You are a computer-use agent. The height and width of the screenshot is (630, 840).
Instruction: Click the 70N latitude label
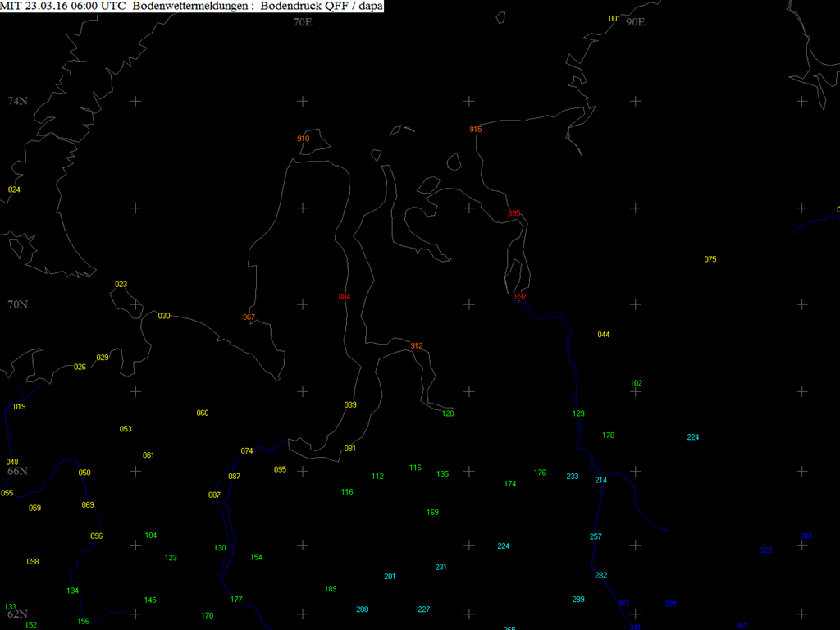18,304
